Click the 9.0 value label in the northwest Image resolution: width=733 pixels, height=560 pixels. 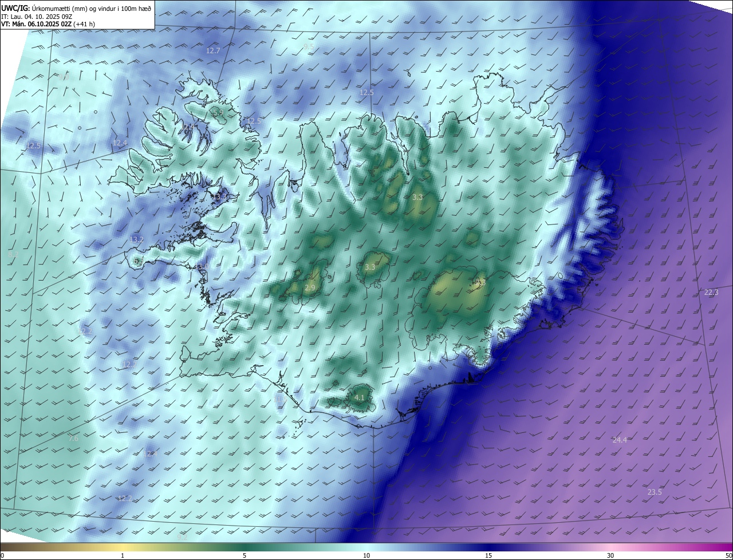coord(65,77)
